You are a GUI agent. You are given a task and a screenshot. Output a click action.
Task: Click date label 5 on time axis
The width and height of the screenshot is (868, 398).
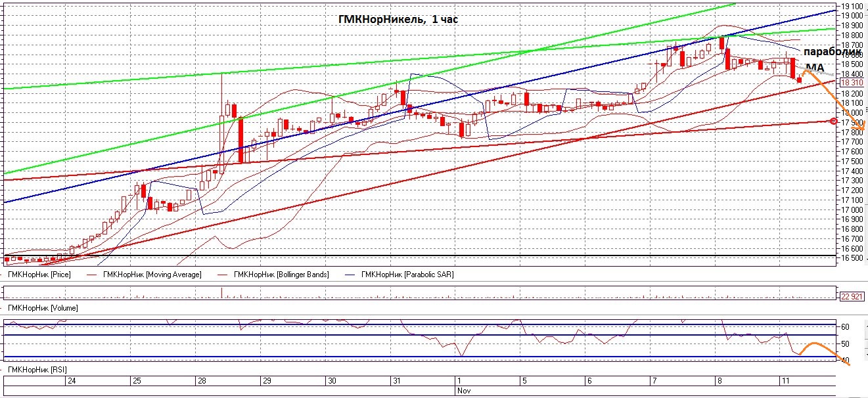tap(524, 381)
